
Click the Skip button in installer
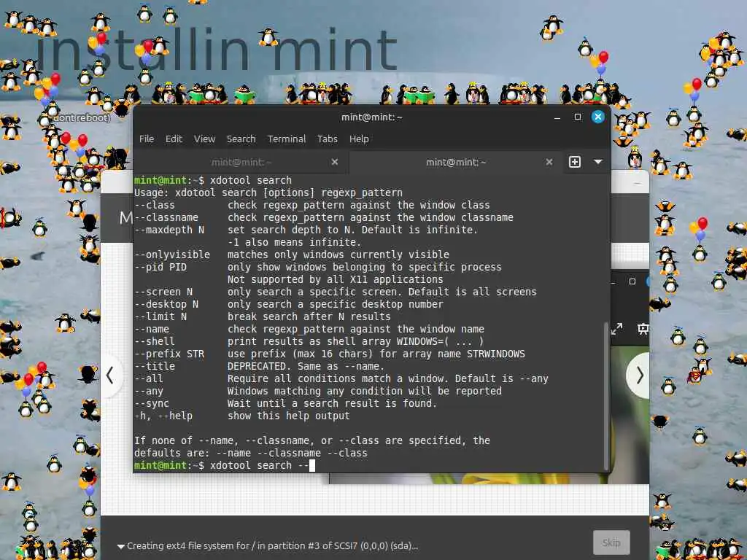coord(611,542)
